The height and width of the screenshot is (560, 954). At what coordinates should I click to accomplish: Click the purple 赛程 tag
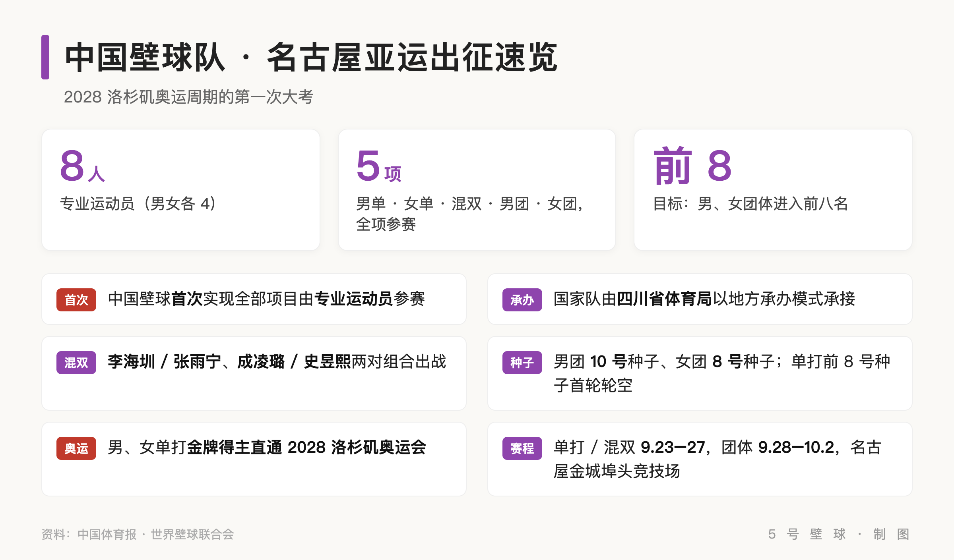click(x=522, y=448)
